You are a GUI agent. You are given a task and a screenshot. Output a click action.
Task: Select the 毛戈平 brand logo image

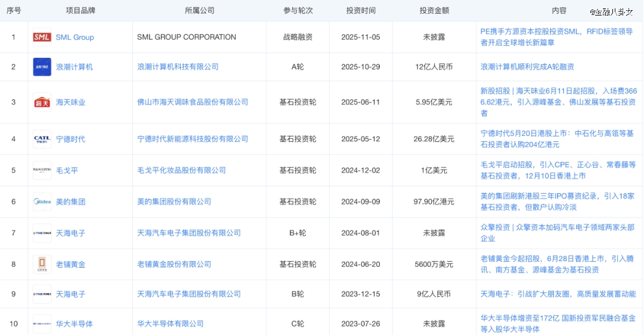point(42,170)
